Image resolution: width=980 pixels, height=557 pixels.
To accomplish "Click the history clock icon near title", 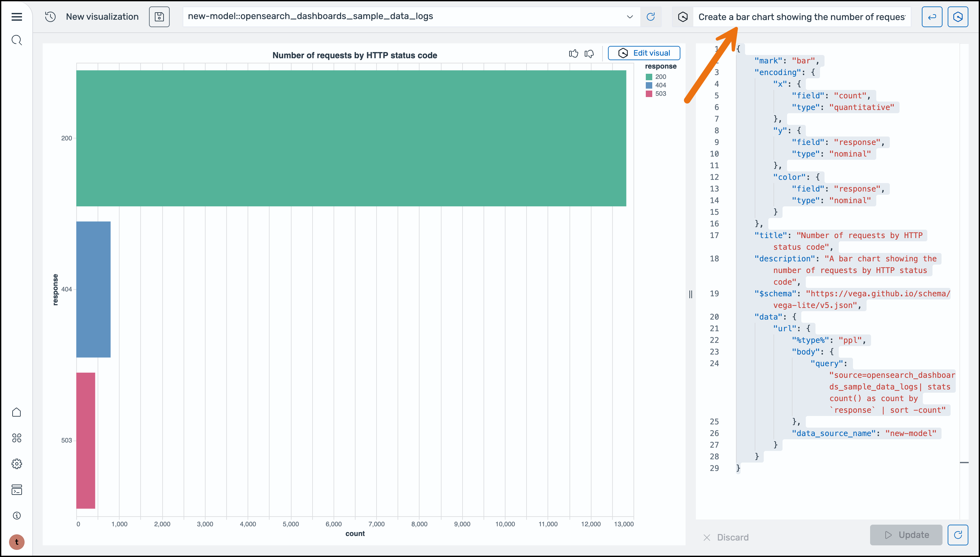I will pyautogui.click(x=50, y=17).
